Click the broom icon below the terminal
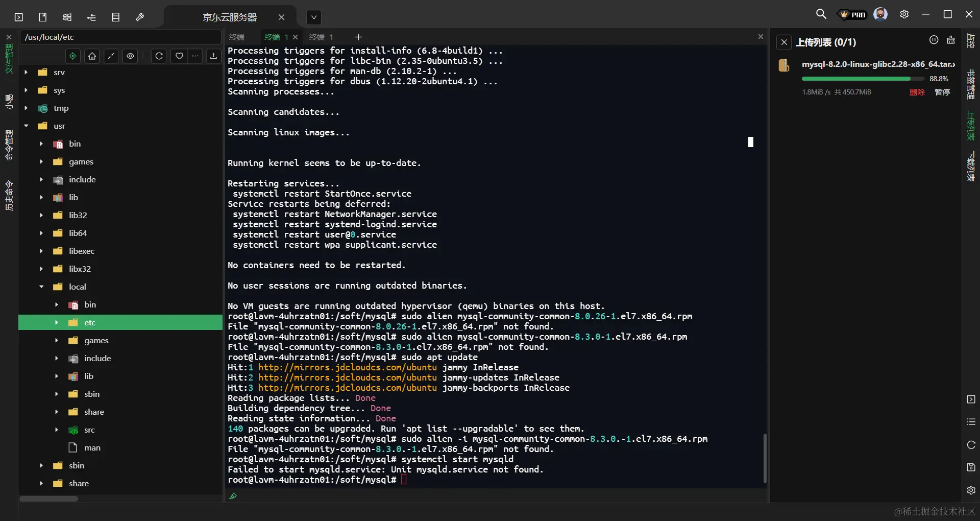The width and height of the screenshot is (980, 521). pyautogui.click(x=233, y=496)
